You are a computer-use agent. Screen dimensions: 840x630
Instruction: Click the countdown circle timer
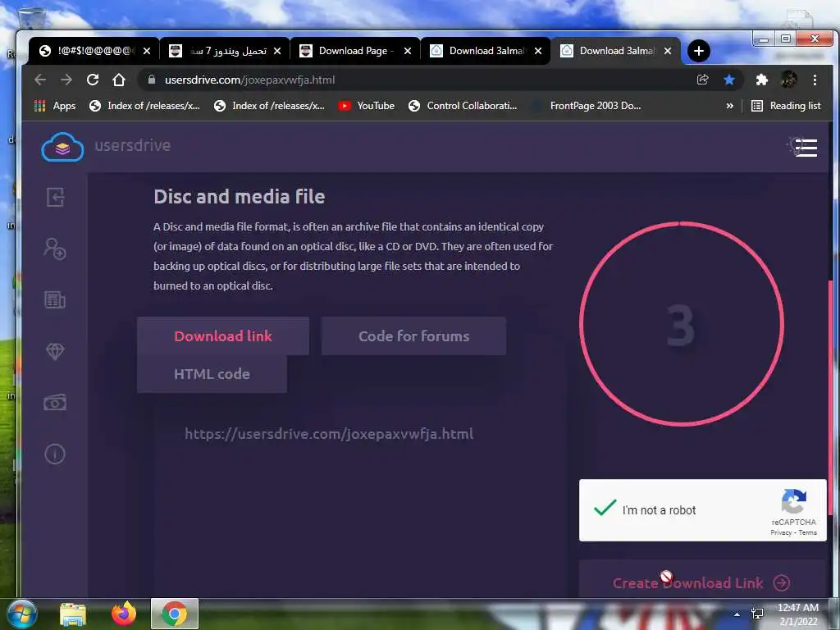pos(682,323)
